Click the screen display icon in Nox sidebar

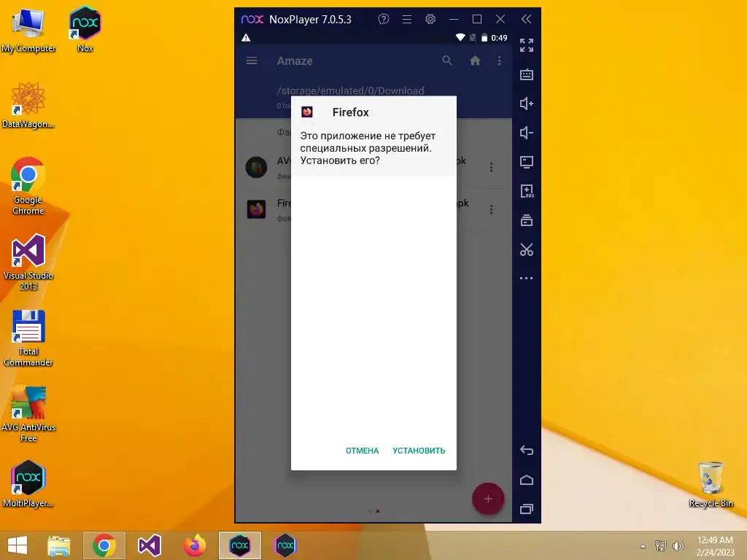(x=527, y=162)
